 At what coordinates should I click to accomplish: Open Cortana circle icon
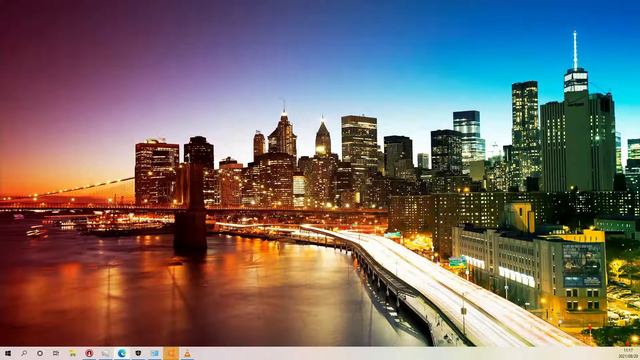click(x=40, y=353)
